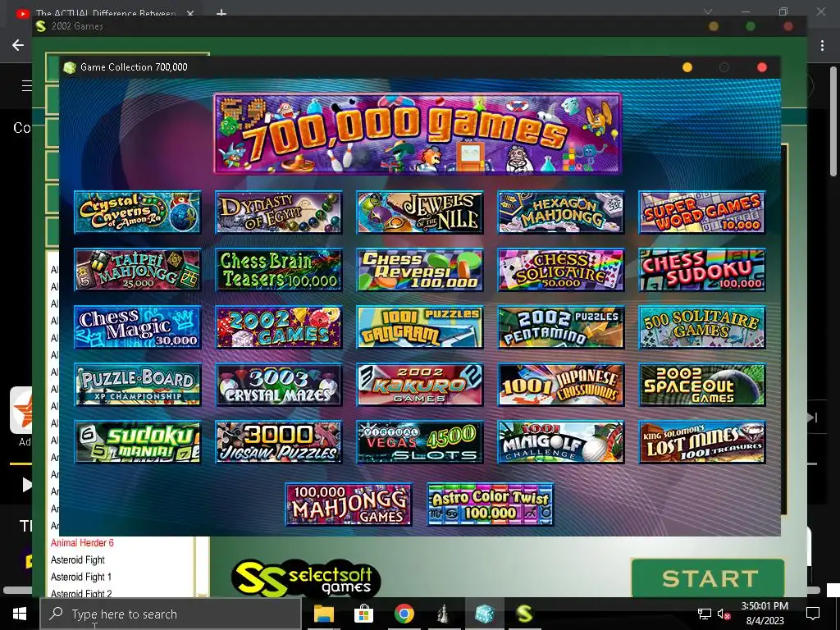The width and height of the screenshot is (840, 630).
Task: Launch Jewels of the Nile
Action: [420, 212]
